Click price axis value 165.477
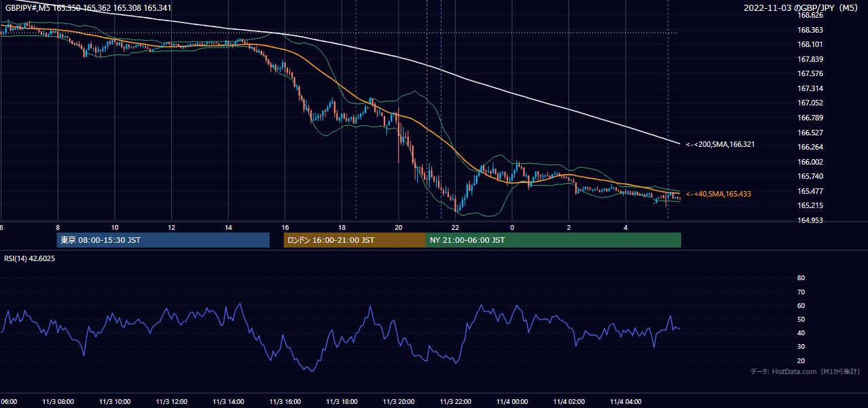Viewport: 868px width, 408px height. (810, 191)
